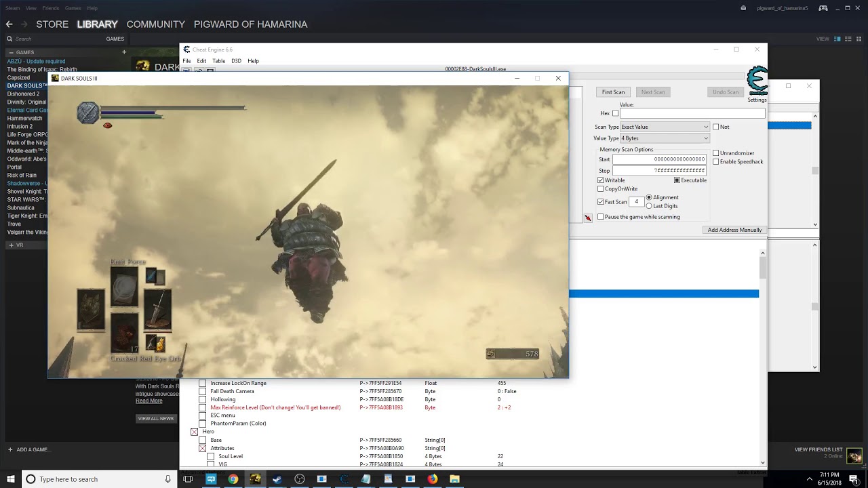The image size is (868, 488).
Task: Open the D3D menu
Action: (x=236, y=61)
